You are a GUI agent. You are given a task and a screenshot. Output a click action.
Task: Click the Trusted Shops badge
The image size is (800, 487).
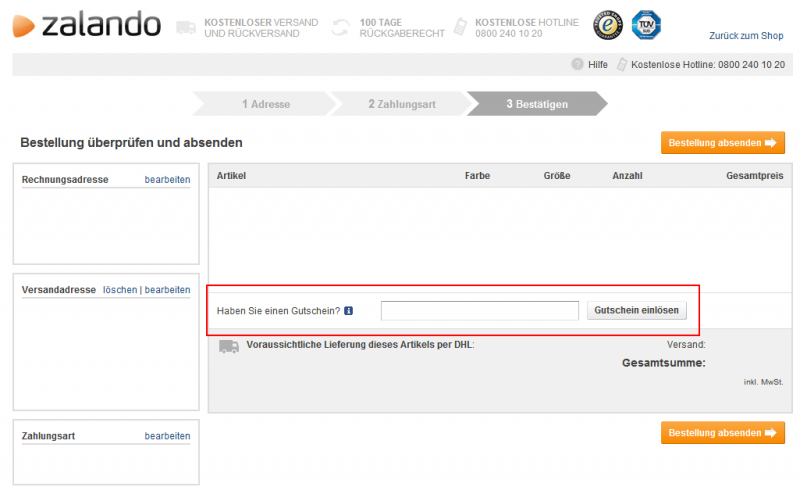pyautogui.click(x=607, y=25)
